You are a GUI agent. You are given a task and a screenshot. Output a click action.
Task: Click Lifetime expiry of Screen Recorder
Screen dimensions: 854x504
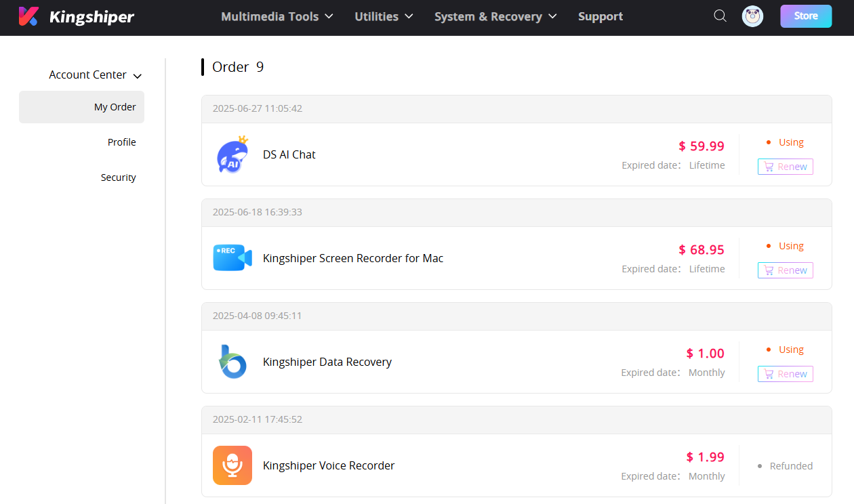pos(707,269)
